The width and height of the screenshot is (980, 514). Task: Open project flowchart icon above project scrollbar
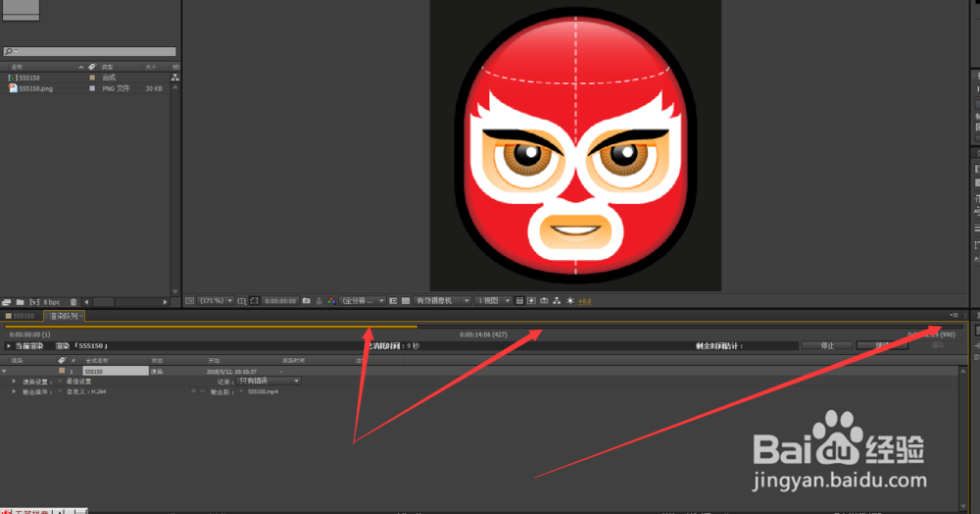point(175,77)
